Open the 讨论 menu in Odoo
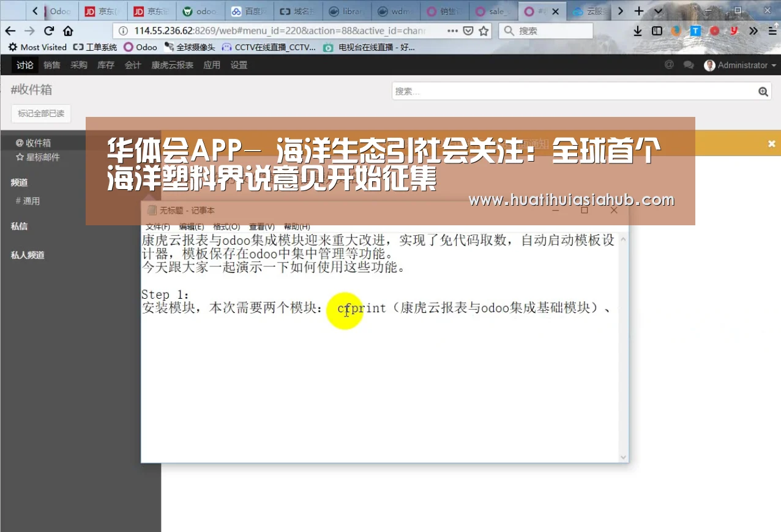The height and width of the screenshot is (532, 781). pyautogui.click(x=25, y=65)
